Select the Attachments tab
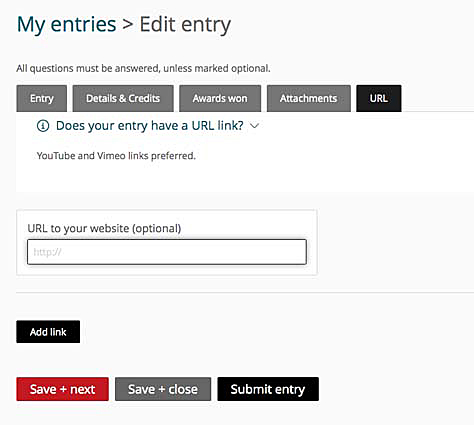The width and height of the screenshot is (474, 425). pyautogui.click(x=309, y=98)
